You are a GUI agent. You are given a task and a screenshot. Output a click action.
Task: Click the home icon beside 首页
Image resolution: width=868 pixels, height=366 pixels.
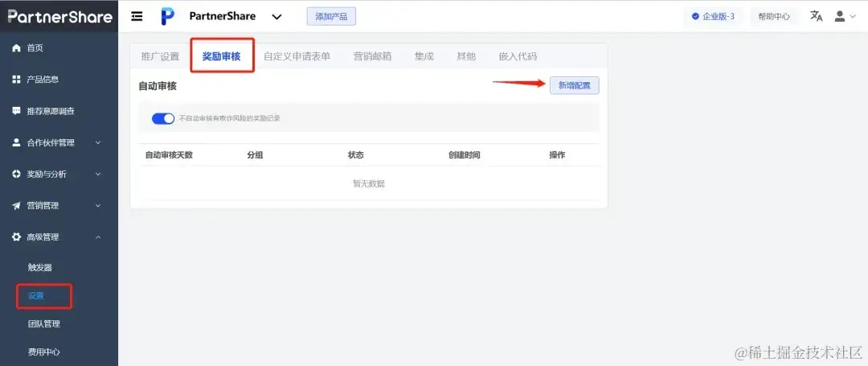(16, 48)
